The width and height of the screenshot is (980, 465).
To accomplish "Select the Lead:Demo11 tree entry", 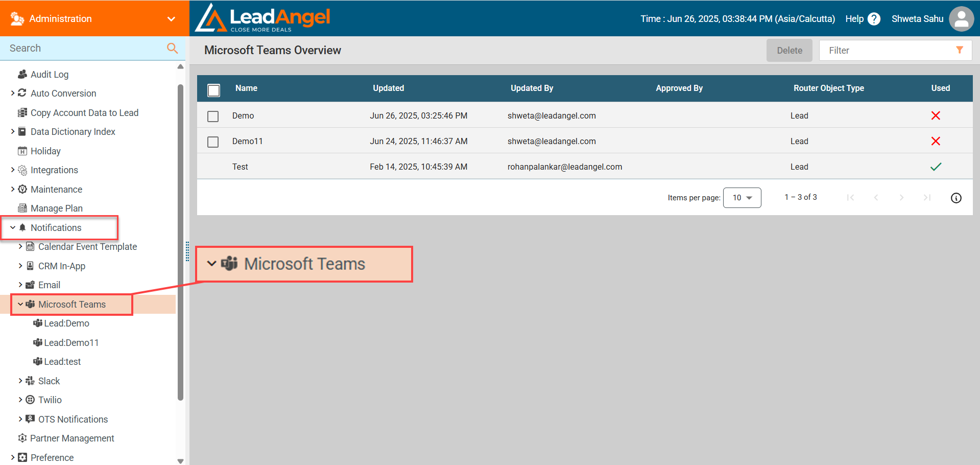I will click(71, 342).
